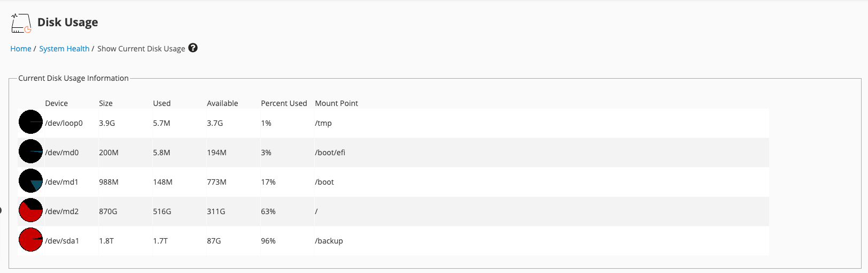Click the /dev/md0 usage pie chart

[30, 151]
